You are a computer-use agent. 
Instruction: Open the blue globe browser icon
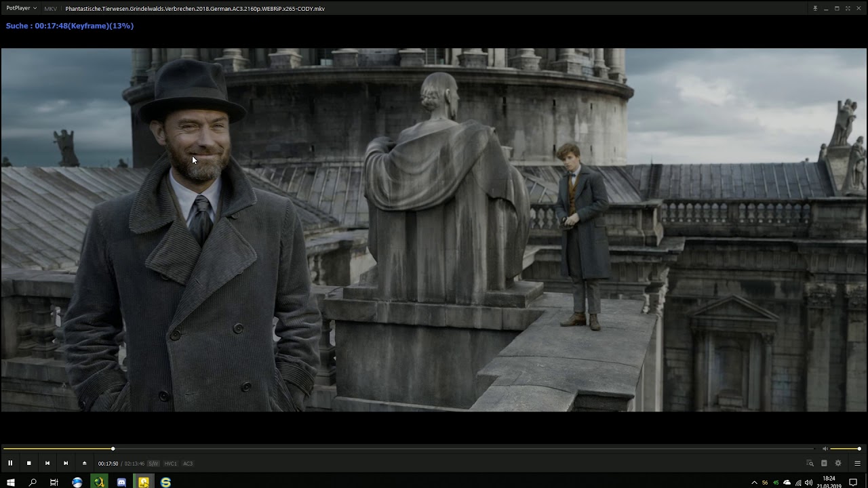point(77,483)
